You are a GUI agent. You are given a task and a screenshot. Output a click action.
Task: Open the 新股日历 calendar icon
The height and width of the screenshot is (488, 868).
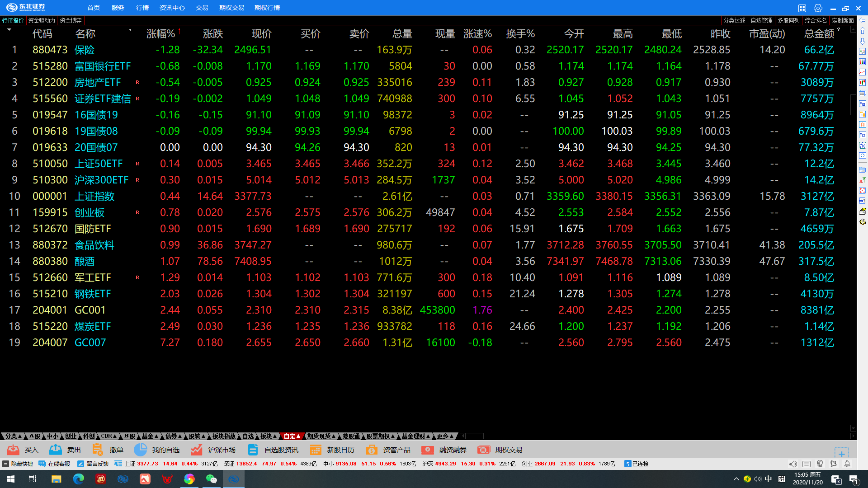pyautogui.click(x=316, y=450)
